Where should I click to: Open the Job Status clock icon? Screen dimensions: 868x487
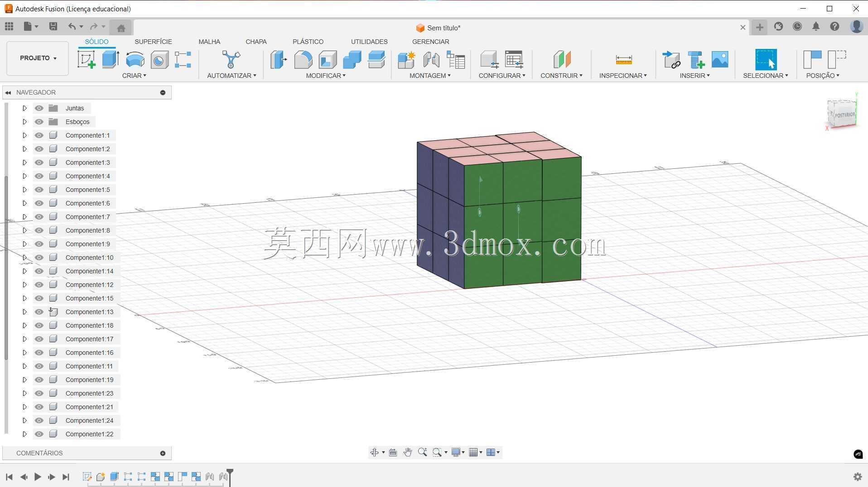point(797,27)
